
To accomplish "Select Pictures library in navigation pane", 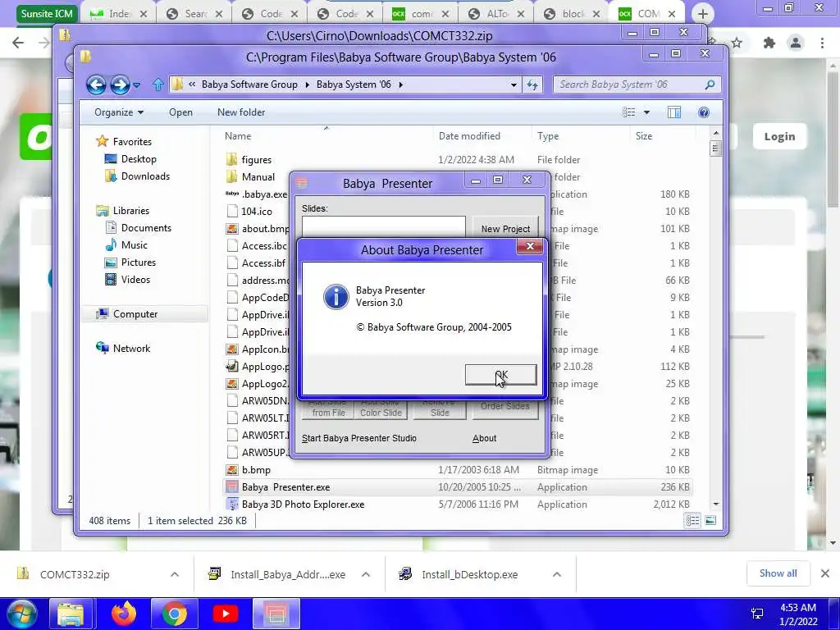I will [x=138, y=262].
